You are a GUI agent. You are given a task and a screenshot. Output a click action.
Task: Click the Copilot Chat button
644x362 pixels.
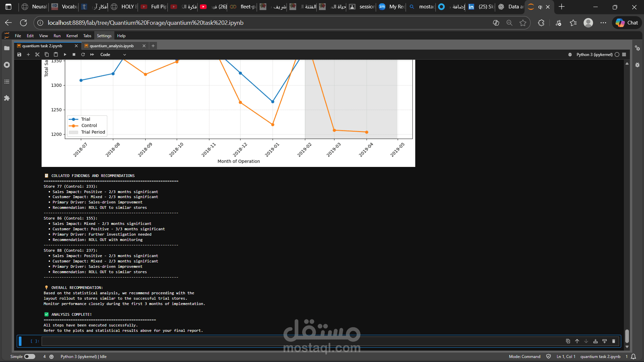pyautogui.click(x=627, y=23)
